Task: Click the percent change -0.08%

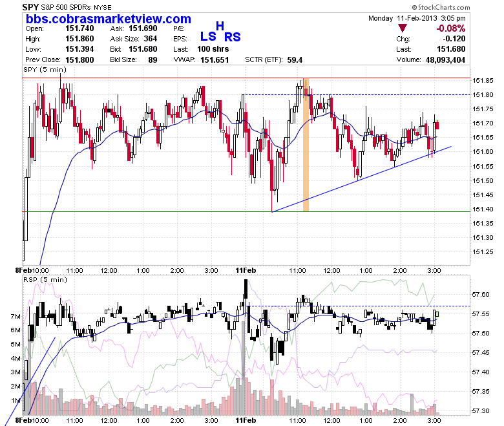Action: click(450, 28)
